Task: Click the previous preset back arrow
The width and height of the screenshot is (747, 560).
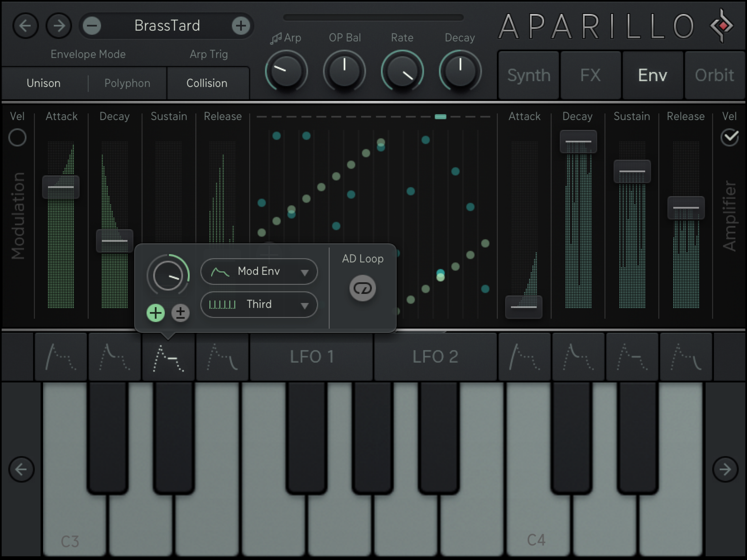Action: (25, 26)
